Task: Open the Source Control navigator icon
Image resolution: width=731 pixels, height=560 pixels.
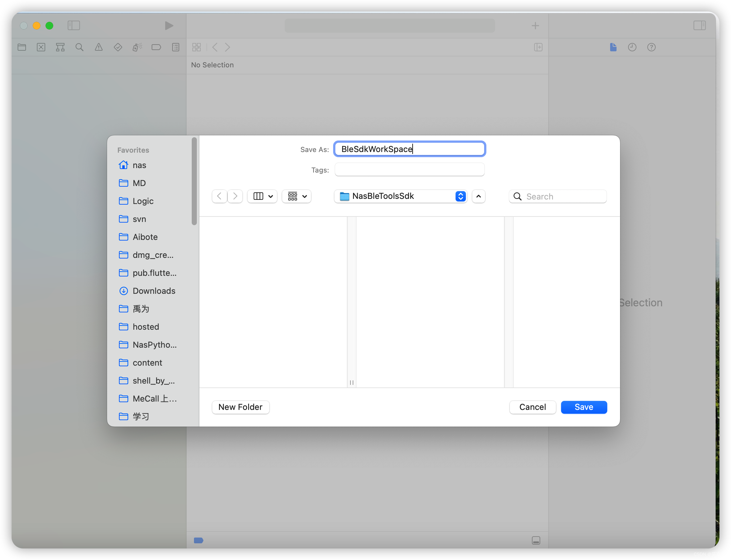Action: pyautogui.click(x=41, y=47)
